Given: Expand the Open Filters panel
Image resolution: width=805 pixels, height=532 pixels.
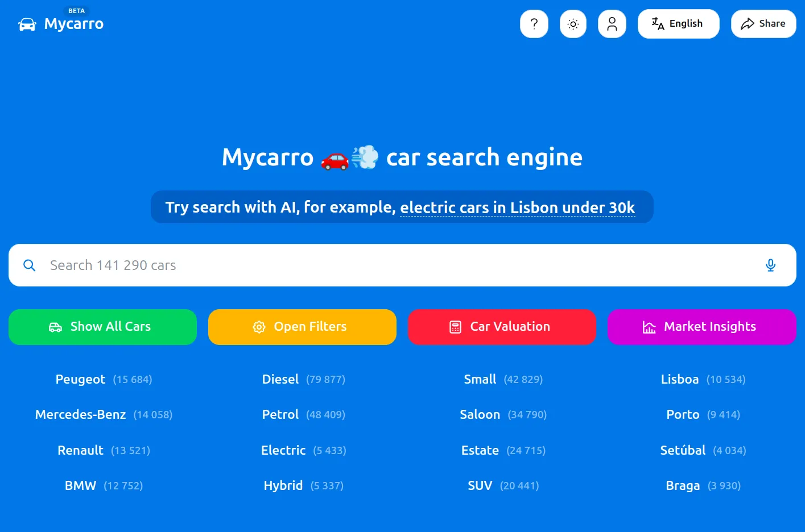Looking at the screenshot, I should click(x=302, y=327).
